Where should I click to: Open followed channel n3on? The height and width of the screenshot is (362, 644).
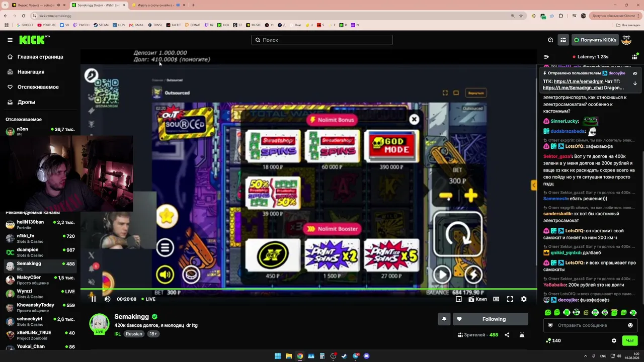40,131
